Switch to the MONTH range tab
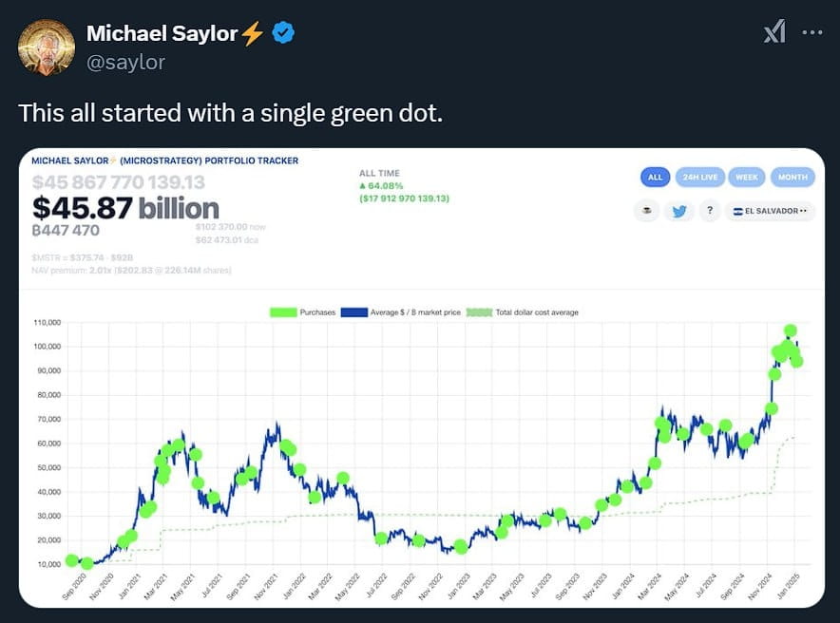The width and height of the screenshot is (840, 623). coord(792,178)
